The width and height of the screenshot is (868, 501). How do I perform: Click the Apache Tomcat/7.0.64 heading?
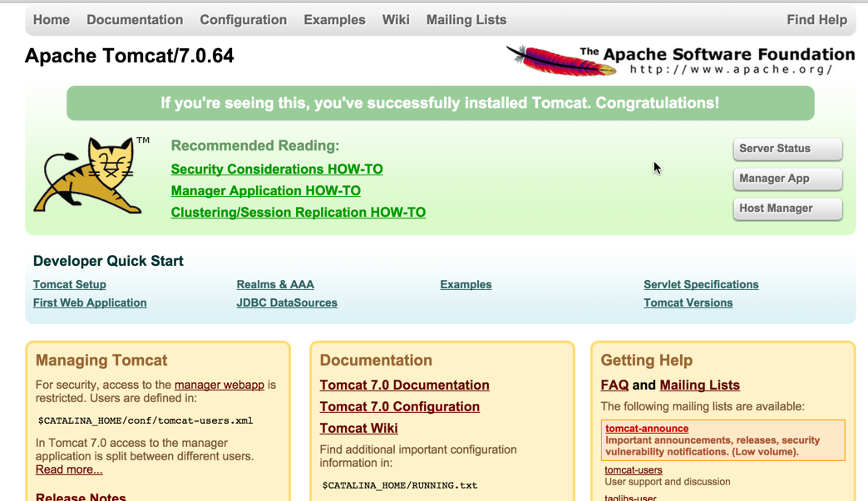(x=130, y=56)
